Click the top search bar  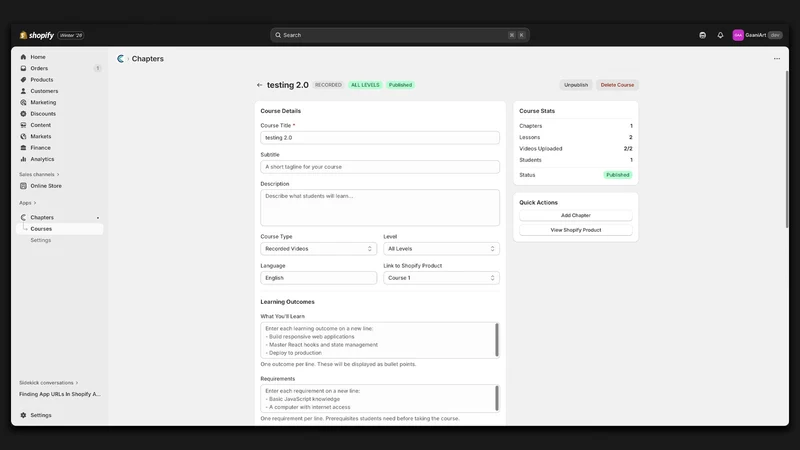pos(399,35)
